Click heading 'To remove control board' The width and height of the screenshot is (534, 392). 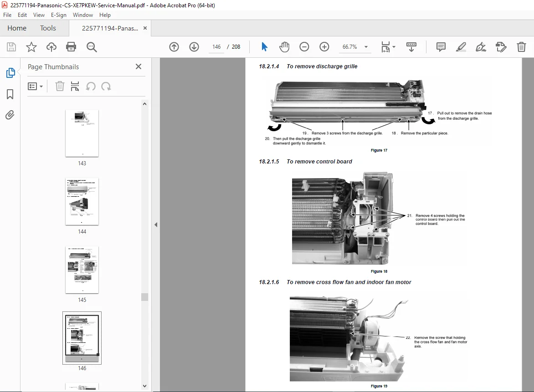pos(319,162)
